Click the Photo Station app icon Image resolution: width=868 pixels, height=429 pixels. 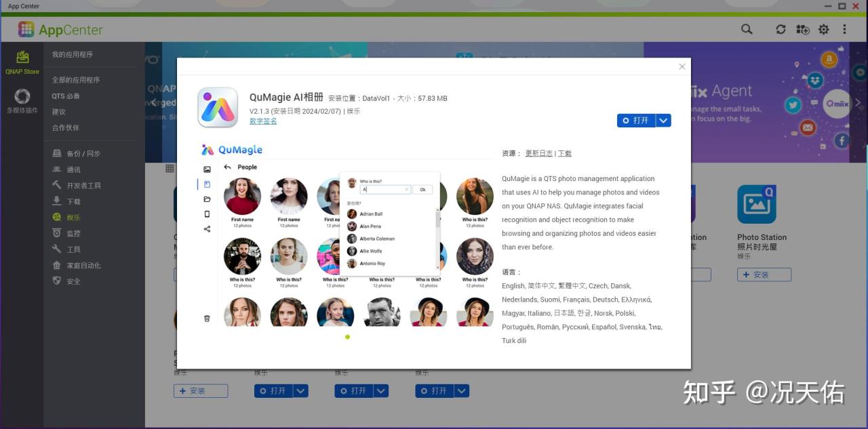[757, 204]
